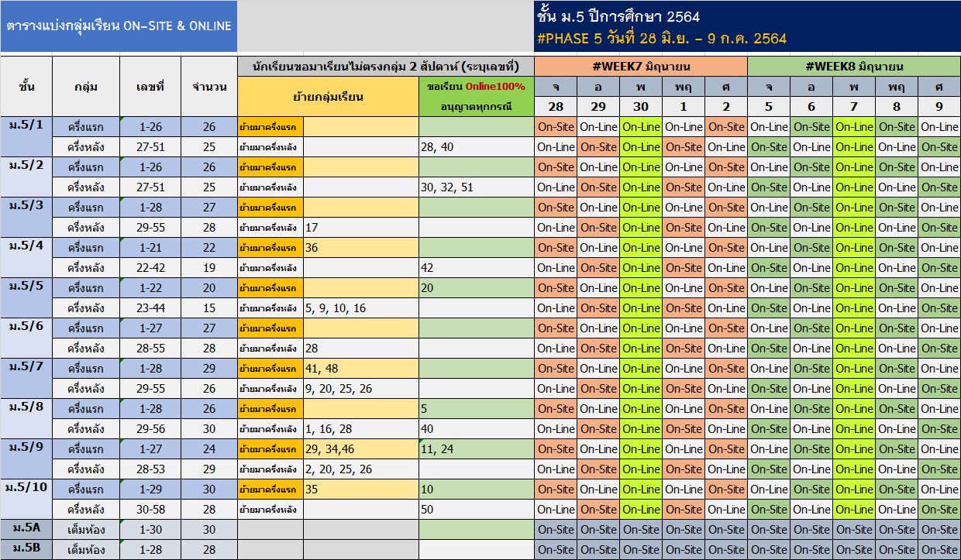Select the #WEEK8 มิถุนายน header

click(x=854, y=67)
